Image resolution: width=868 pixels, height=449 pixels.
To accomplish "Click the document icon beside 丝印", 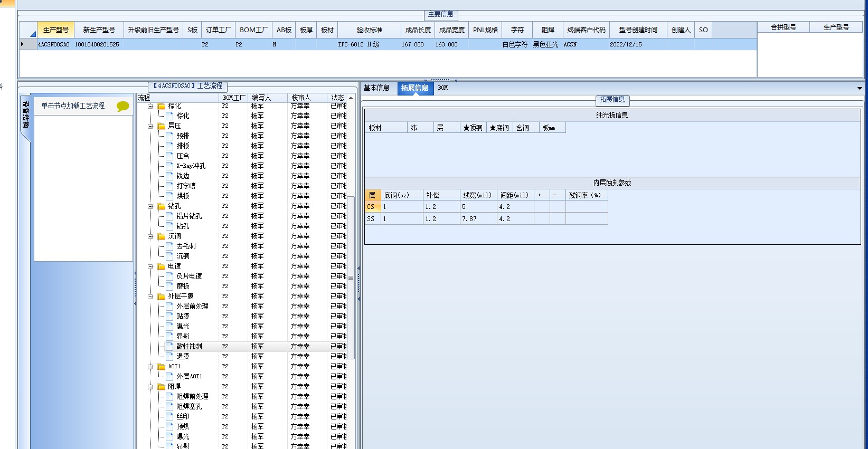I will pyautogui.click(x=169, y=416).
